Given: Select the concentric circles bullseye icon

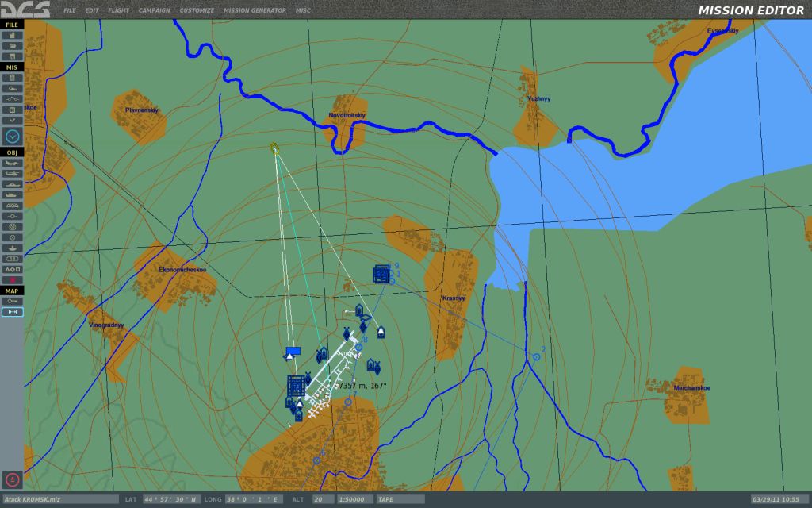Looking at the screenshot, I should pos(12,226).
